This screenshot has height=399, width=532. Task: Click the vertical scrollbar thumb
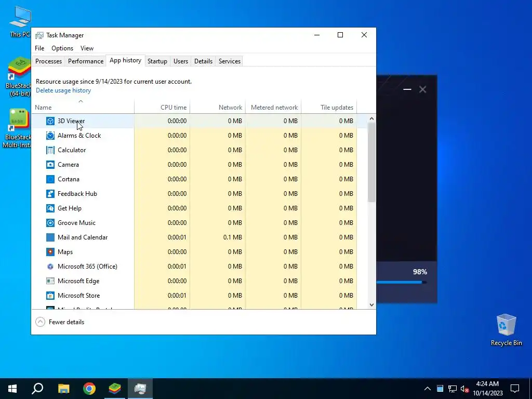371,162
